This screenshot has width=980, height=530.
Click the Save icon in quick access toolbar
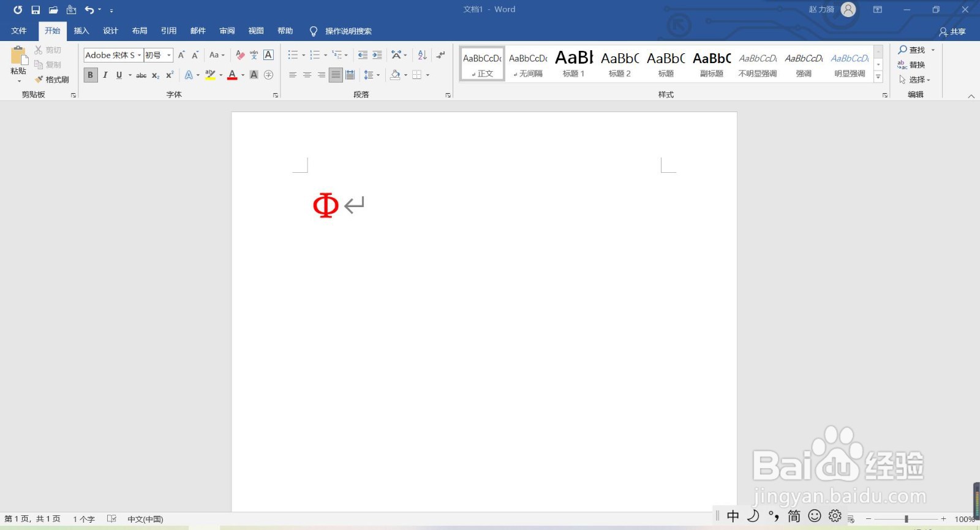coord(36,10)
